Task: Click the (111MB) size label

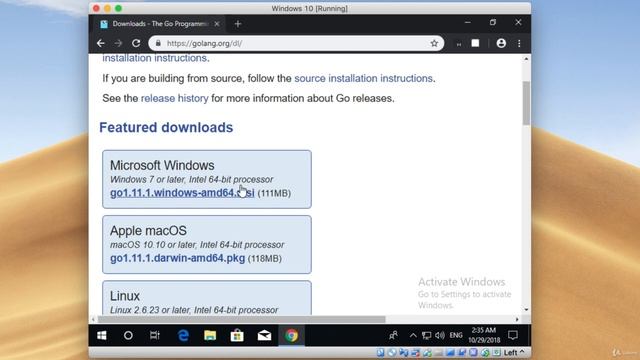Action: [274, 193]
